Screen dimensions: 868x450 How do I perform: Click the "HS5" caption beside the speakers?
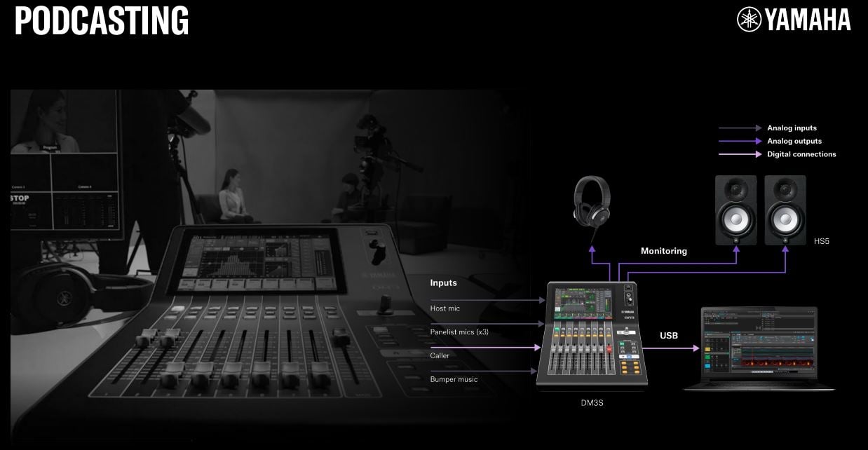(x=822, y=241)
